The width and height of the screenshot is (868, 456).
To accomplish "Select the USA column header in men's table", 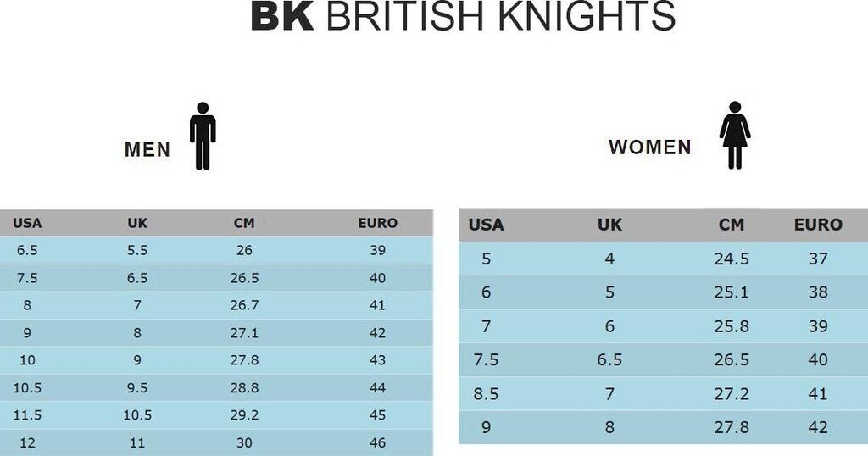I will tap(27, 224).
